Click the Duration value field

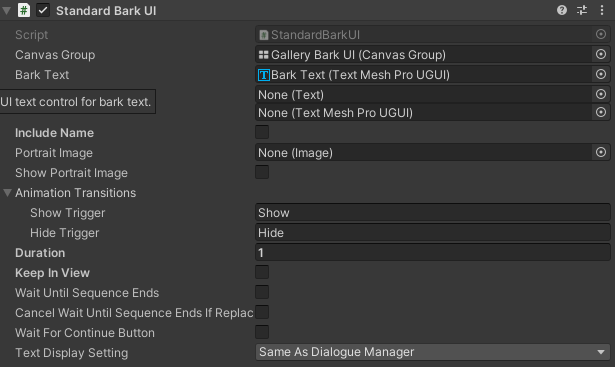[433, 253]
